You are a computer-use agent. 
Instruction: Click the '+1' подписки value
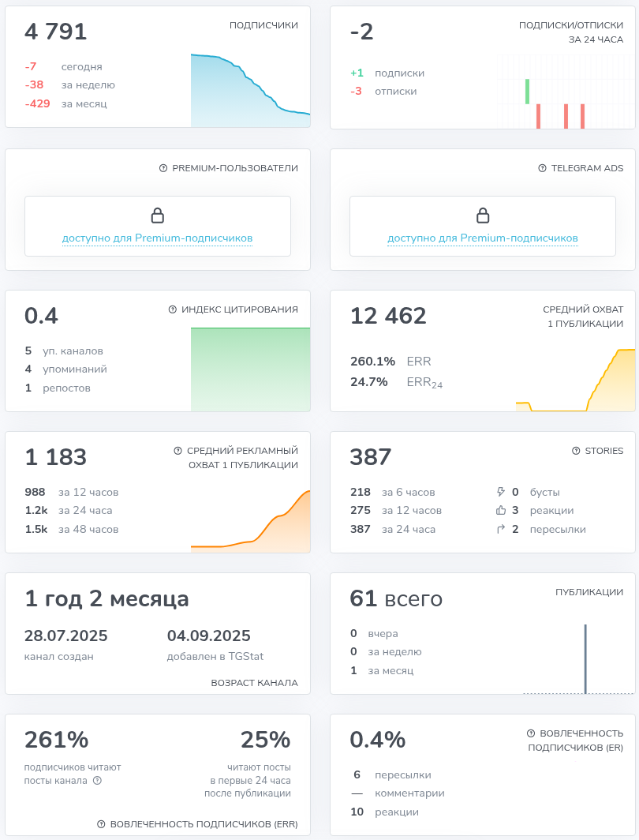(357, 73)
